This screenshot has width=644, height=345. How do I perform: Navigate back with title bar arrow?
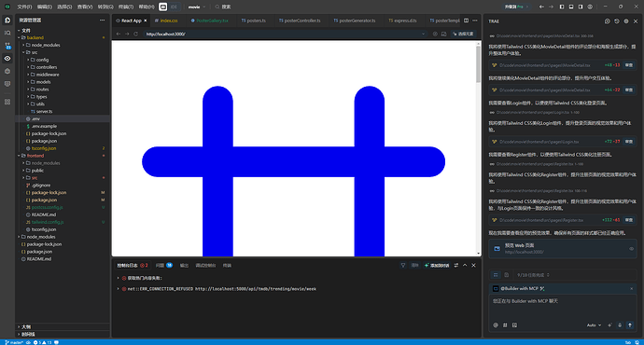pos(541,7)
